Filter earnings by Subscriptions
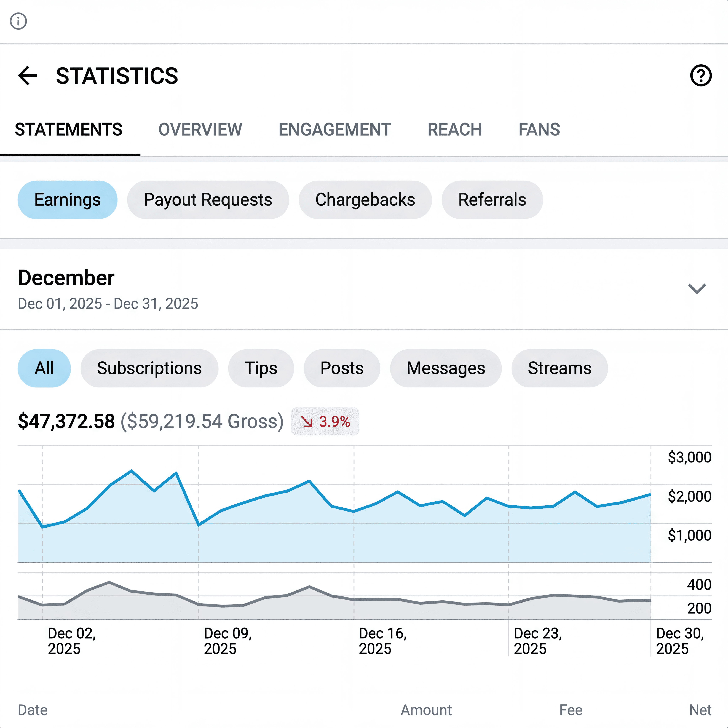 [149, 368]
